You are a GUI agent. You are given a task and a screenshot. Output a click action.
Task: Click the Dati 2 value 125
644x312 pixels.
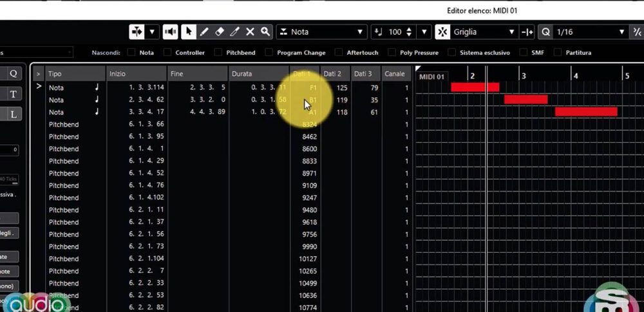point(342,87)
